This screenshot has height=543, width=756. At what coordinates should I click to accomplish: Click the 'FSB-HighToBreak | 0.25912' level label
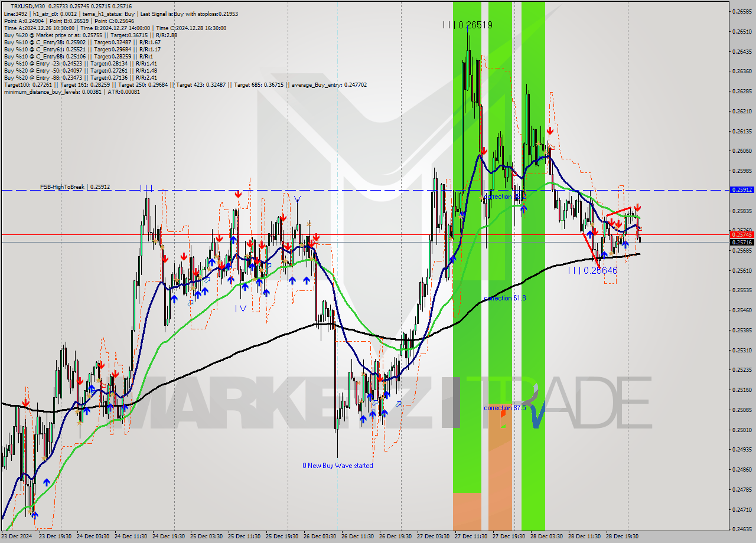(75, 187)
